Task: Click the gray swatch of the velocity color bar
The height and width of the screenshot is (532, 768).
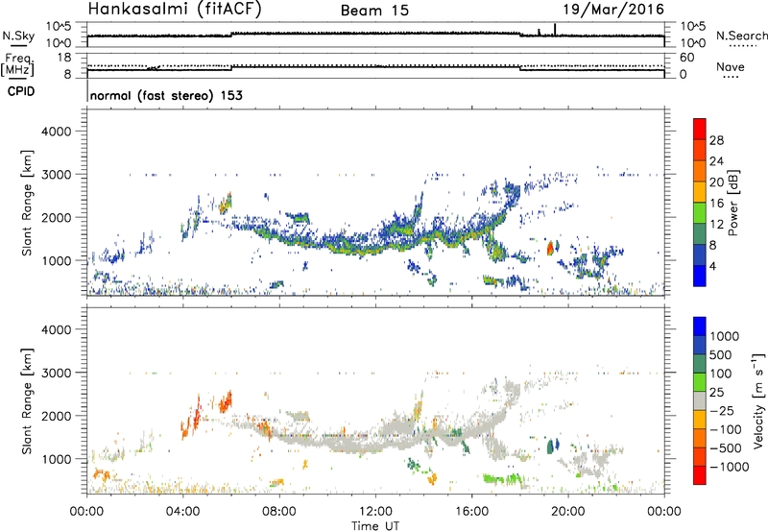Action: coord(700,401)
